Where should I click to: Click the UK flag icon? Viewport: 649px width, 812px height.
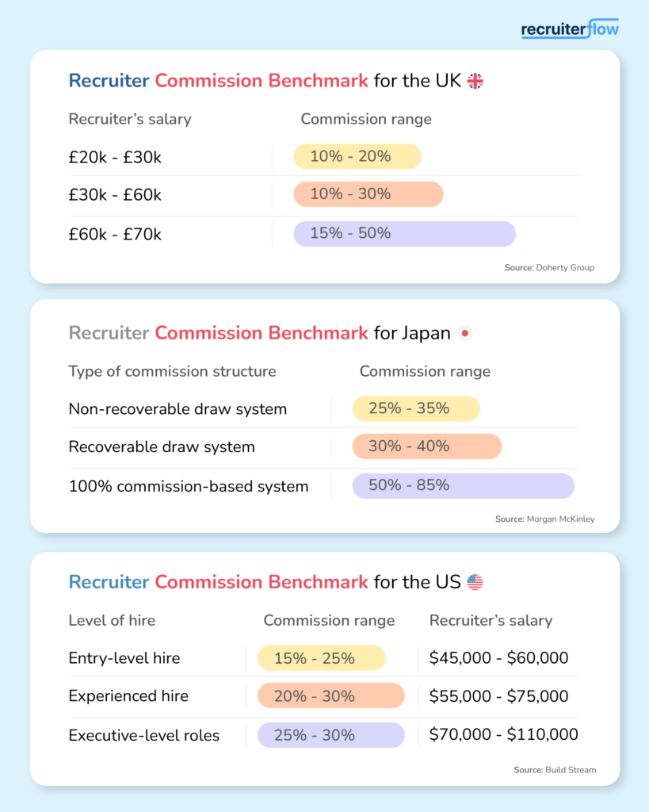[475, 82]
